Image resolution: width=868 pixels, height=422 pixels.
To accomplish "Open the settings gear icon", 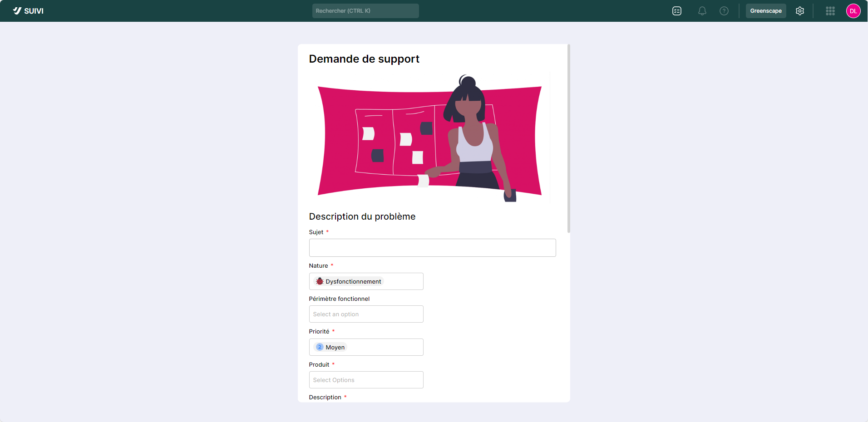I will (x=800, y=11).
